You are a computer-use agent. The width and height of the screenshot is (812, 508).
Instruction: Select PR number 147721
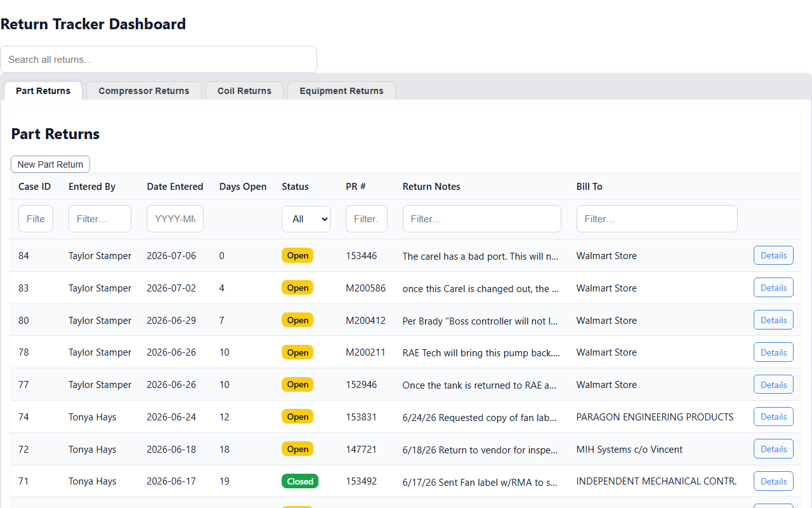click(x=361, y=450)
